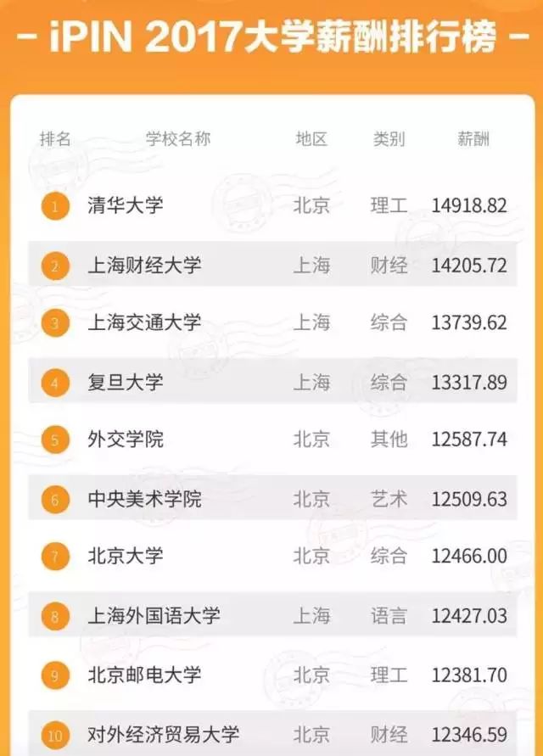Click the 复旦大学 row name
This screenshot has width=543, height=756.
(x=126, y=383)
